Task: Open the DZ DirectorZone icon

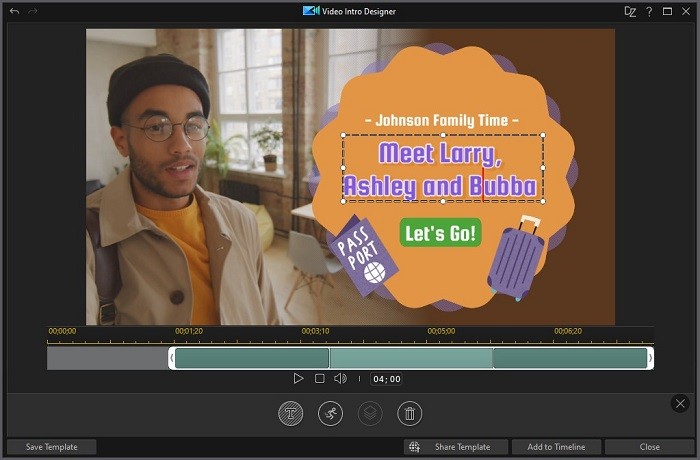Action: (630, 12)
